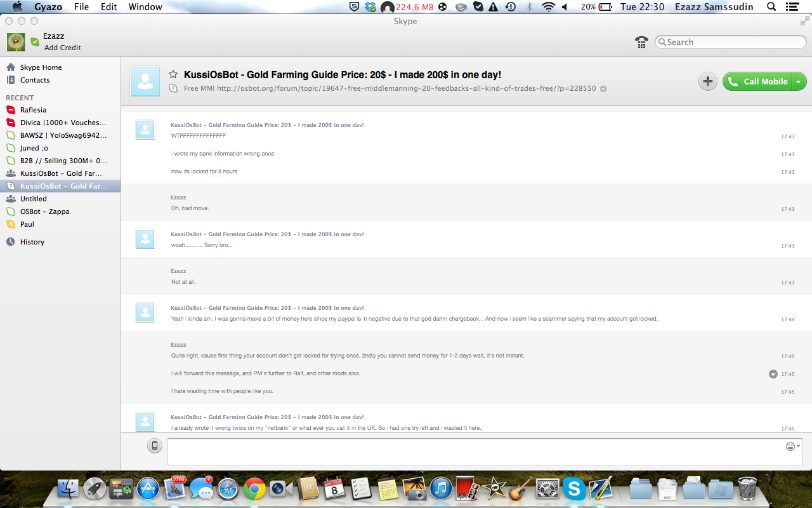
Task: Click the message text input box
Action: coord(485,451)
